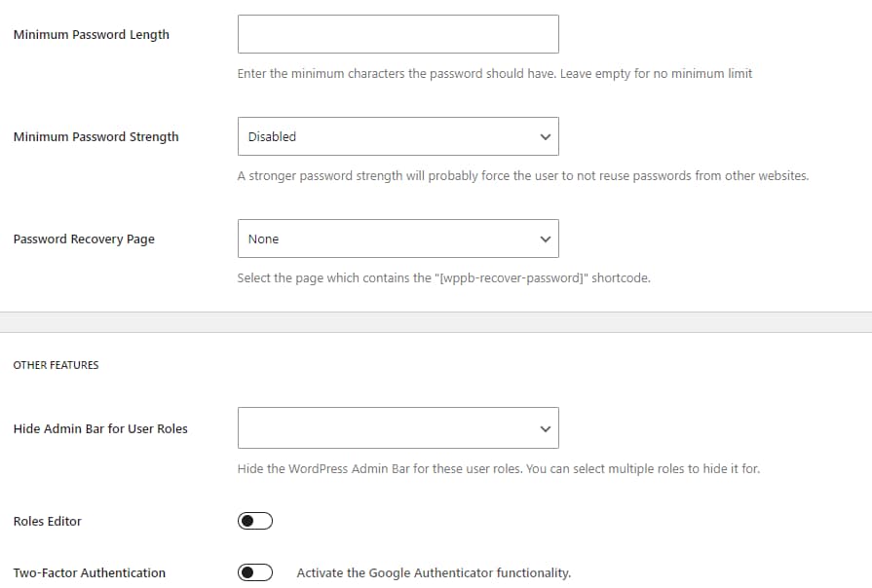This screenshot has width=872, height=588.
Task: Select "None" in the recovery page combo box
Action: 398,239
